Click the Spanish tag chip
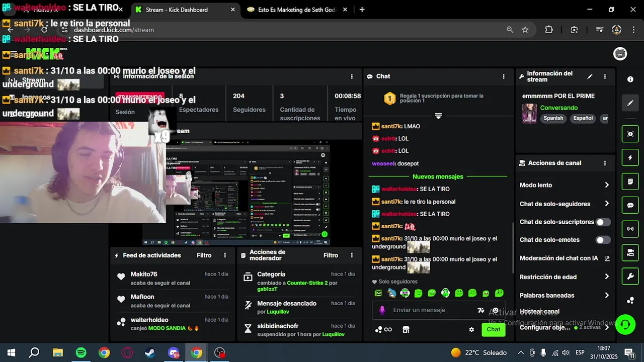This screenshot has width=644, height=362. 553,118
